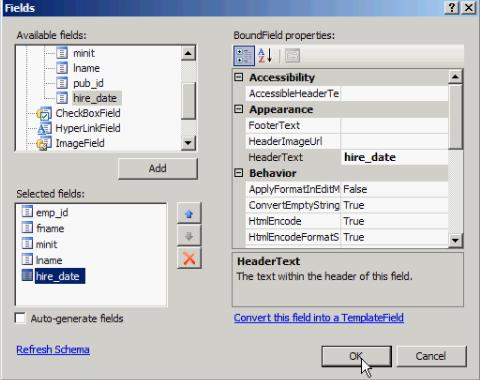Select minit in Selected fields list
480x380 pixels.
point(47,244)
